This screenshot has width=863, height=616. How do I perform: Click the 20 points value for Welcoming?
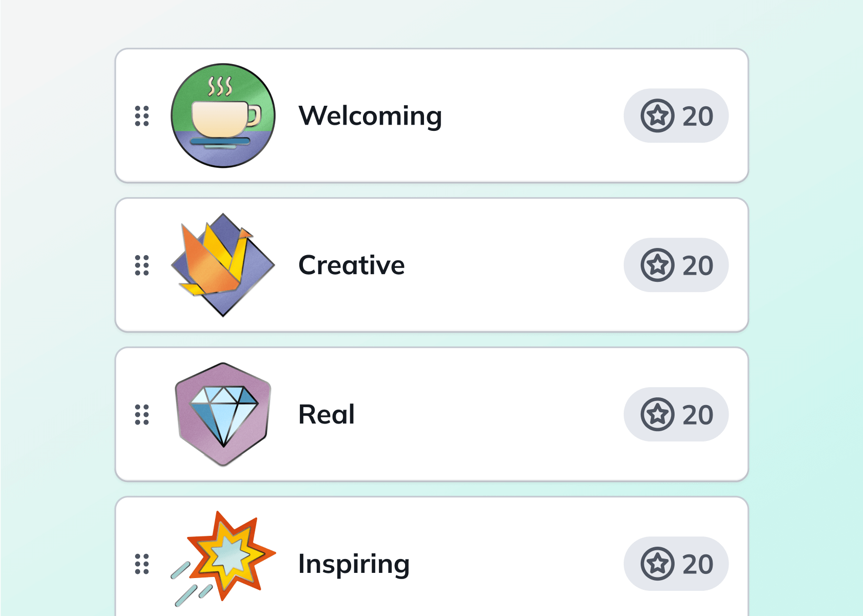click(697, 117)
